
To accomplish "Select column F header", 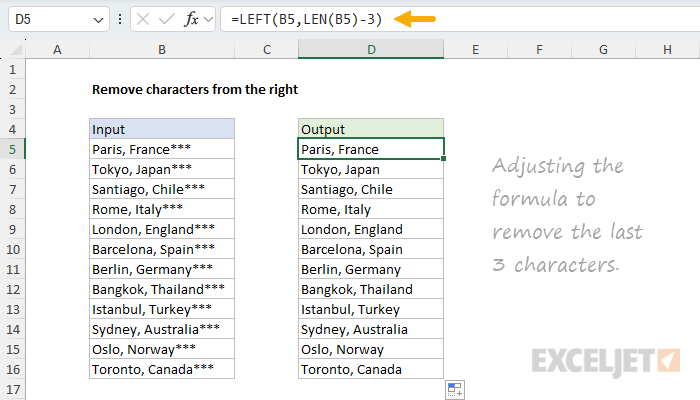I will coord(539,49).
